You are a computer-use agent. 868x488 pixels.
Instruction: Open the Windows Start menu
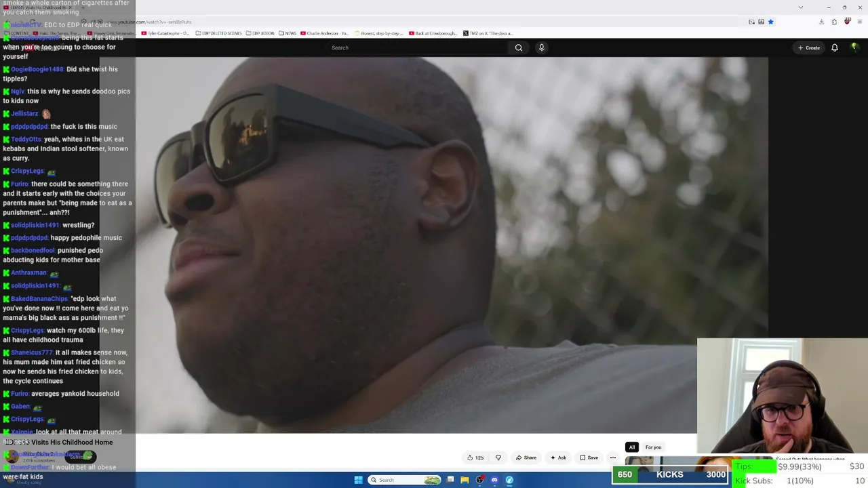click(x=358, y=480)
